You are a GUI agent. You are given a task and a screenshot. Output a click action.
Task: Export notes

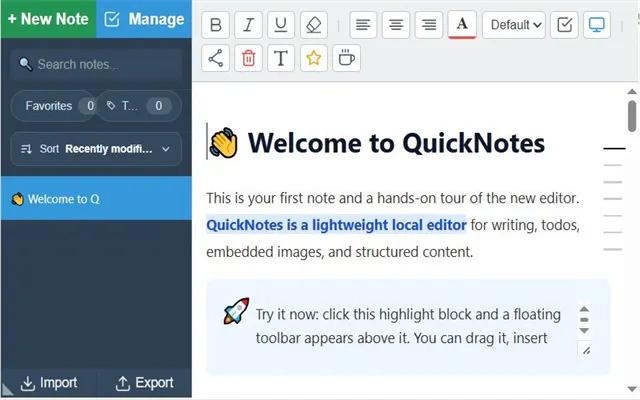[144, 383]
